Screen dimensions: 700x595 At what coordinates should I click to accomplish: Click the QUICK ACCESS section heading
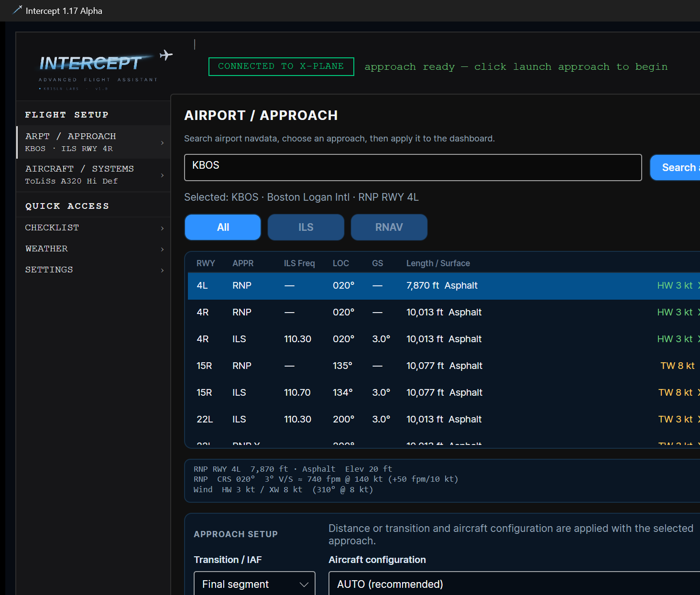67,206
